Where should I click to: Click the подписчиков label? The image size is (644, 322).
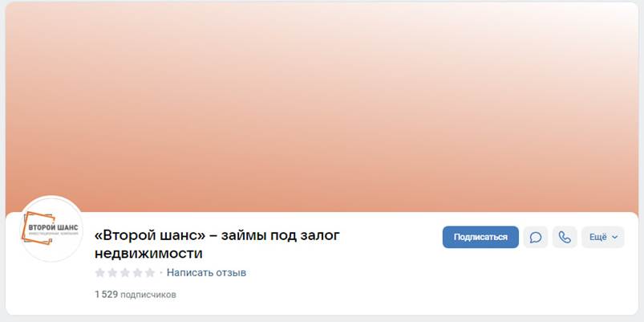(x=148, y=295)
